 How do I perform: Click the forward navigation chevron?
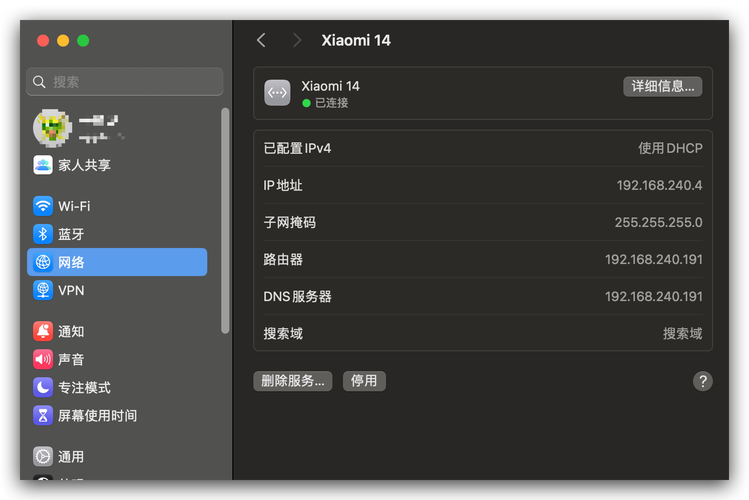[297, 40]
